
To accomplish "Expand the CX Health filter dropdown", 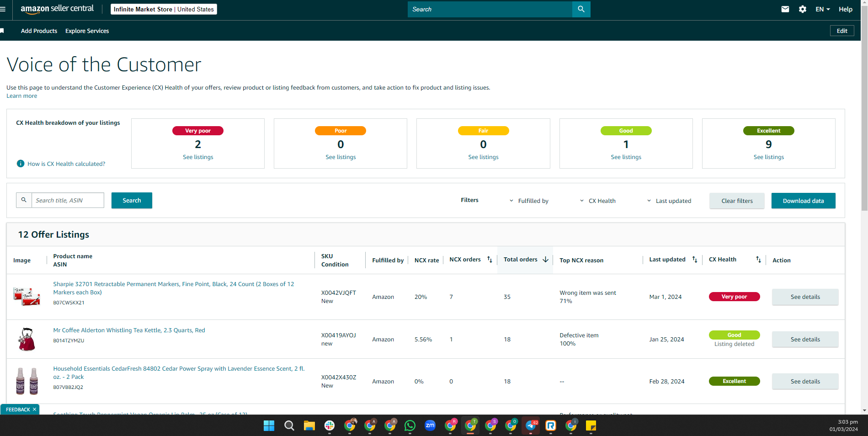I will point(598,201).
